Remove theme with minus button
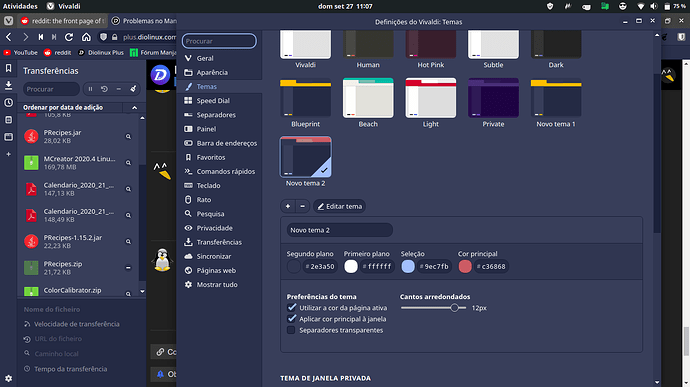 tap(302, 206)
